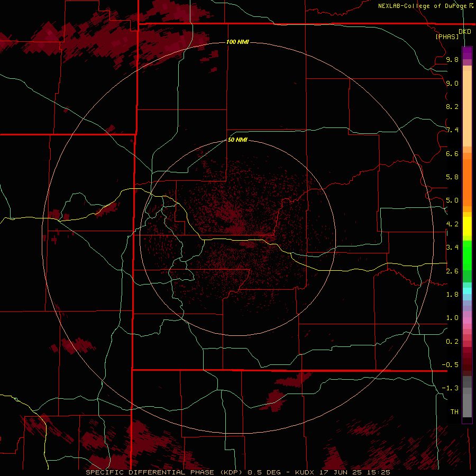Click the 4.2 legend value
Image resolution: width=476 pixels, height=476 pixels.
(452, 224)
